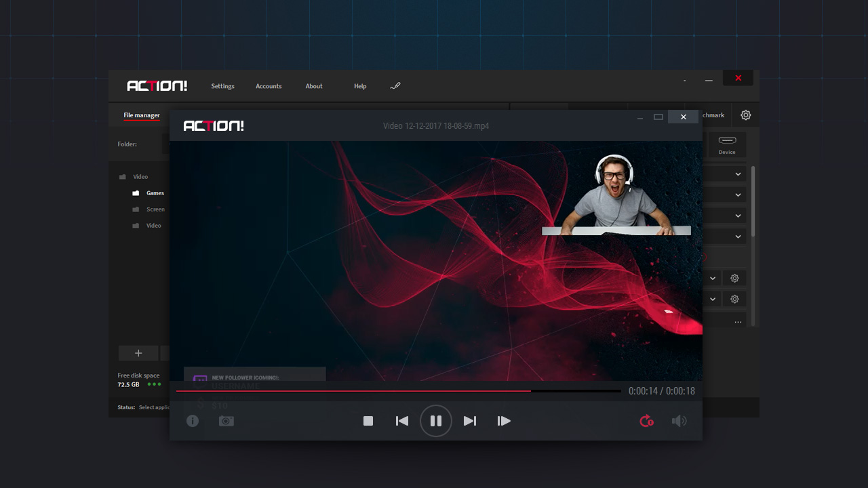Open the Accounts page

(x=269, y=86)
